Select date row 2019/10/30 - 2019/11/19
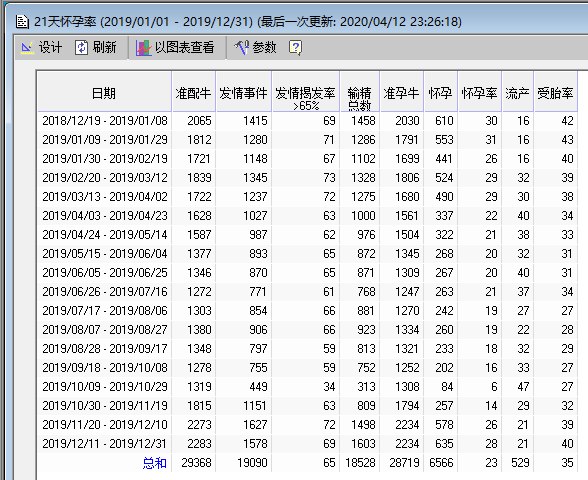Viewport: 588px width, 480px height. click(105, 406)
